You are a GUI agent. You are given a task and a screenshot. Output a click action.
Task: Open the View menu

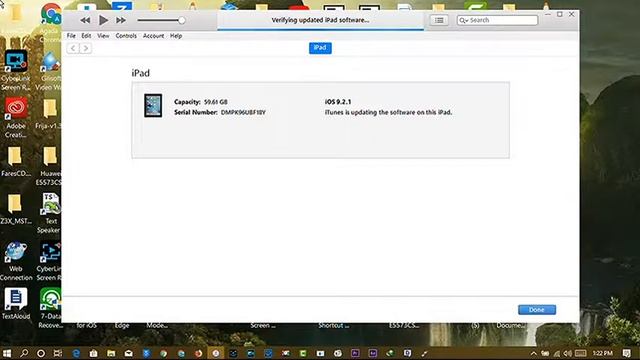pos(103,36)
